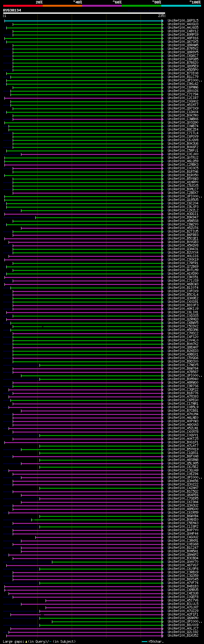Click the UniRef100_B5CXL4 entry

click(x=183, y=295)
